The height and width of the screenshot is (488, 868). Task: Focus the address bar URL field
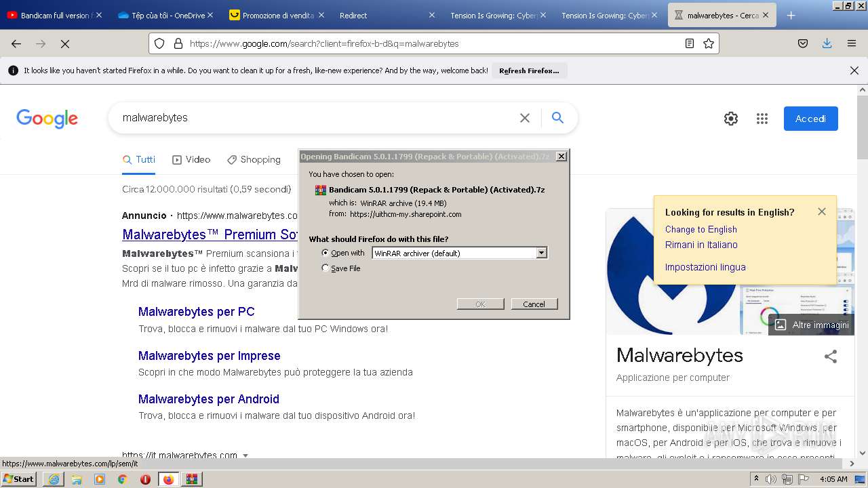click(434, 43)
